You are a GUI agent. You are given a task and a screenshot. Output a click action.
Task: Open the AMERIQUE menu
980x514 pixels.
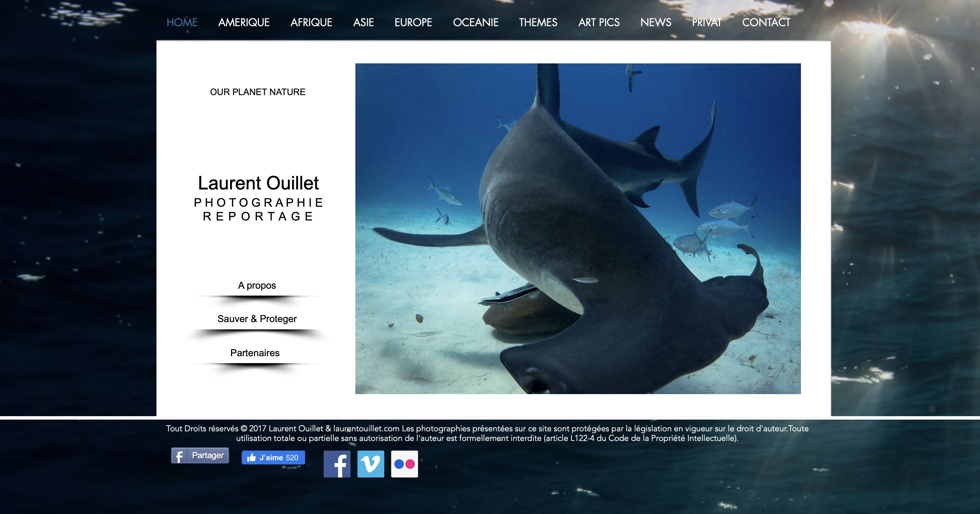click(x=244, y=22)
